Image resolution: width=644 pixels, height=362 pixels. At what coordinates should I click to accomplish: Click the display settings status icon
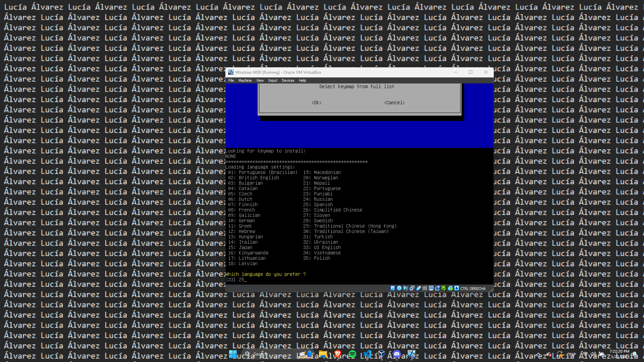431,288
